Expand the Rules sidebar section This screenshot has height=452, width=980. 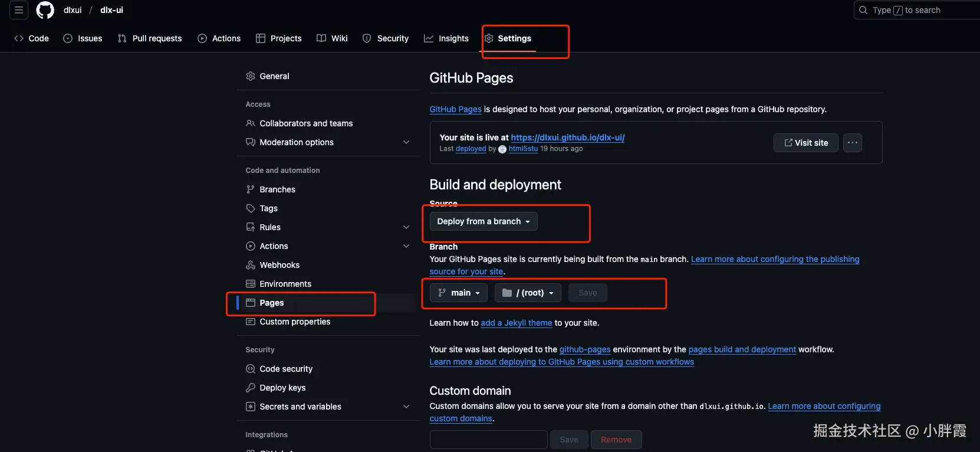tap(406, 227)
